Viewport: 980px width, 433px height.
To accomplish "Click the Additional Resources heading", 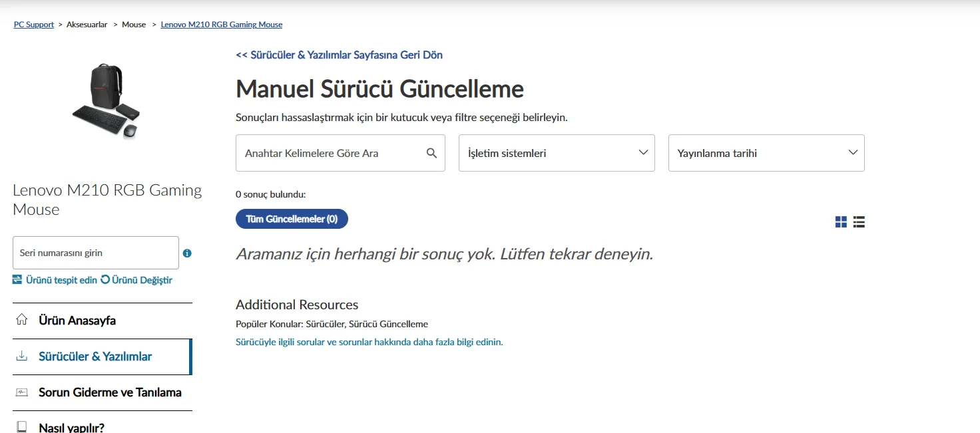I will [x=297, y=305].
